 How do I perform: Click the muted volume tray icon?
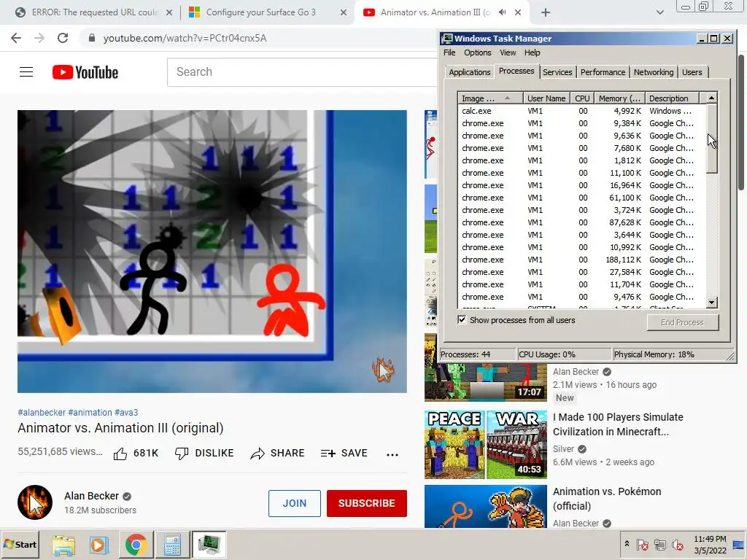pyautogui.click(x=677, y=544)
